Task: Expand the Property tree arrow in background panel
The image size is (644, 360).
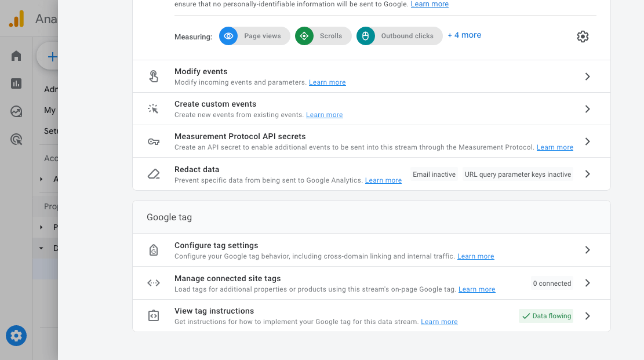Action: coord(41,227)
